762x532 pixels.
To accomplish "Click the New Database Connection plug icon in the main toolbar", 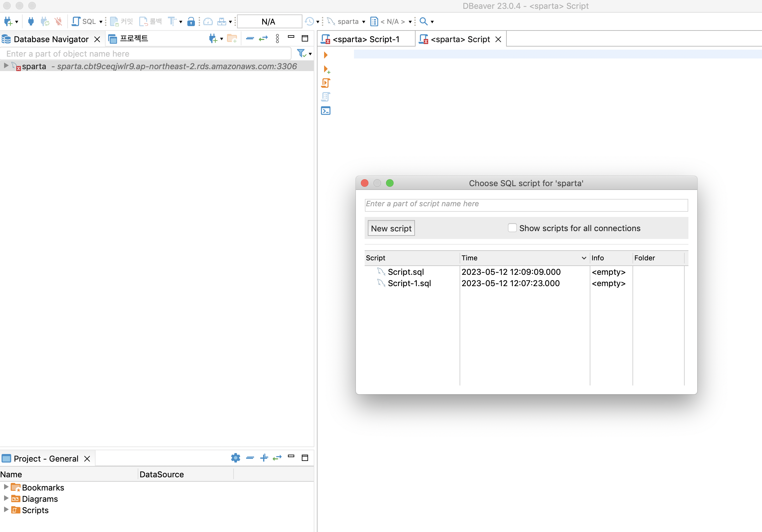I will click(8, 22).
